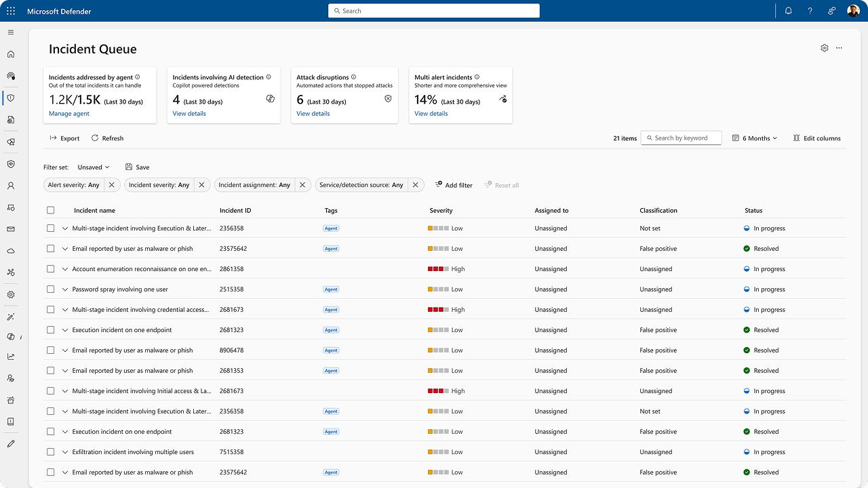The width and height of the screenshot is (868, 488).
Task: Open the Alert severity: Any filter
Action: [x=74, y=185]
